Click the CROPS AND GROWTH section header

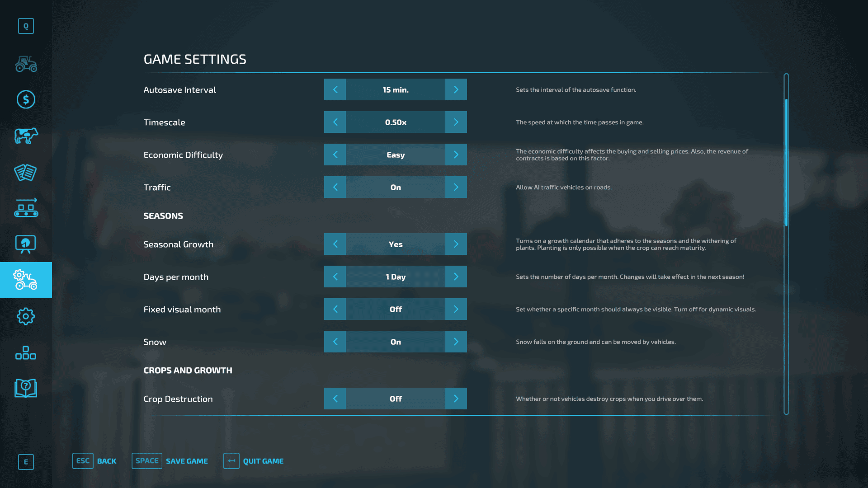click(x=188, y=371)
